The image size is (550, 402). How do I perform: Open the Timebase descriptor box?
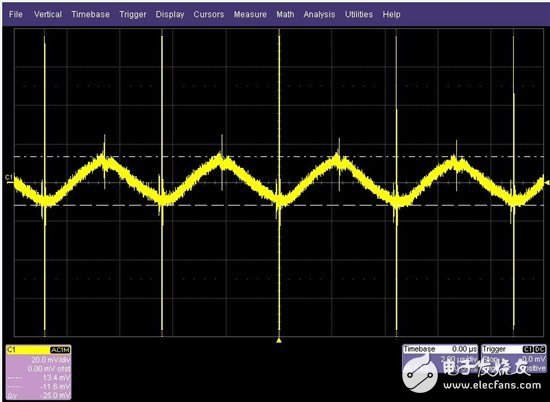point(440,359)
